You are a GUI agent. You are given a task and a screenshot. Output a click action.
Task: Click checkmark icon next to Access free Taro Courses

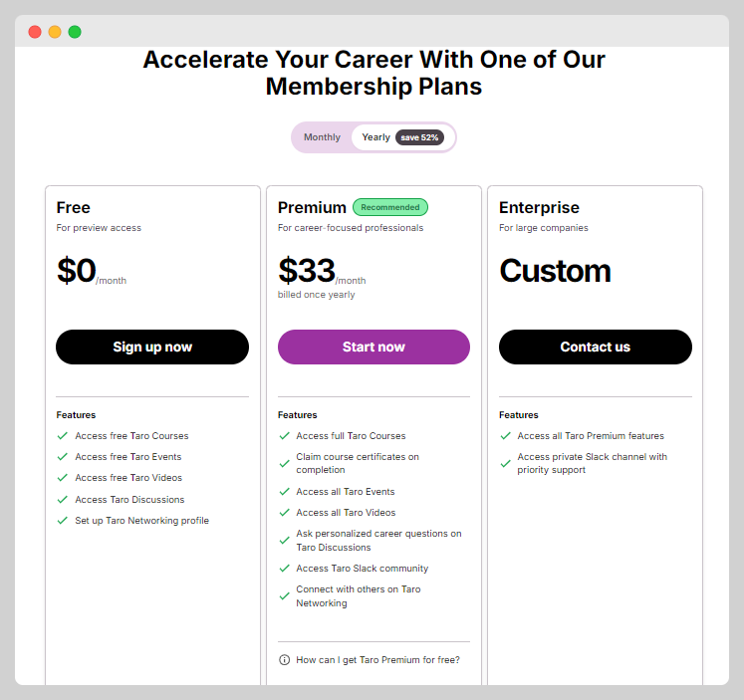[x=63, y=436]
